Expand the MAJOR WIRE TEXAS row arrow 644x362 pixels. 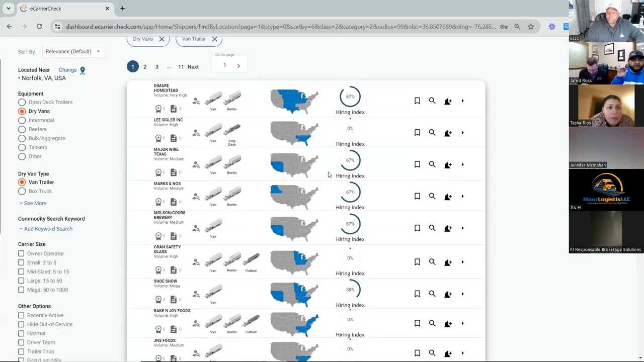coord(462,164)
